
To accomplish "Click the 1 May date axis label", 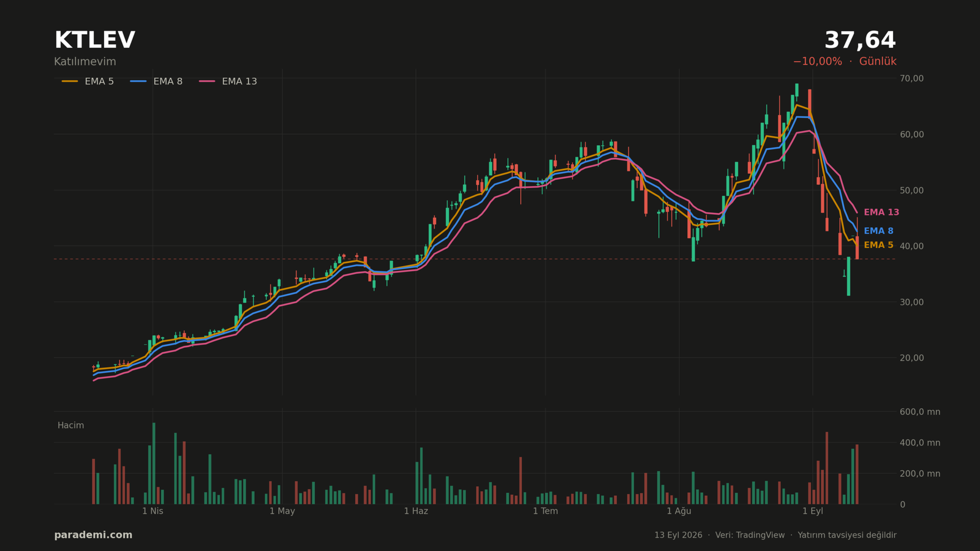I will point(282,511).
